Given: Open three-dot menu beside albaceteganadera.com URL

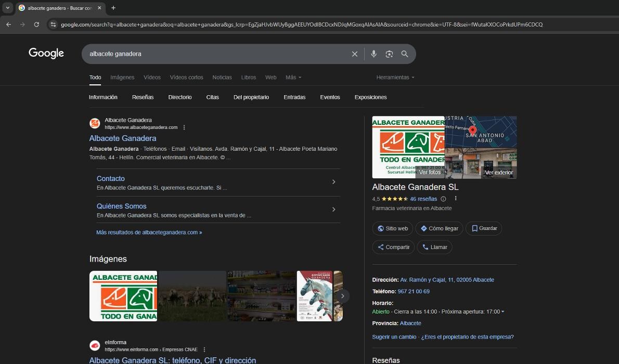Looking at the screenshot, I should pyautogui.click(x=184, y=127).
